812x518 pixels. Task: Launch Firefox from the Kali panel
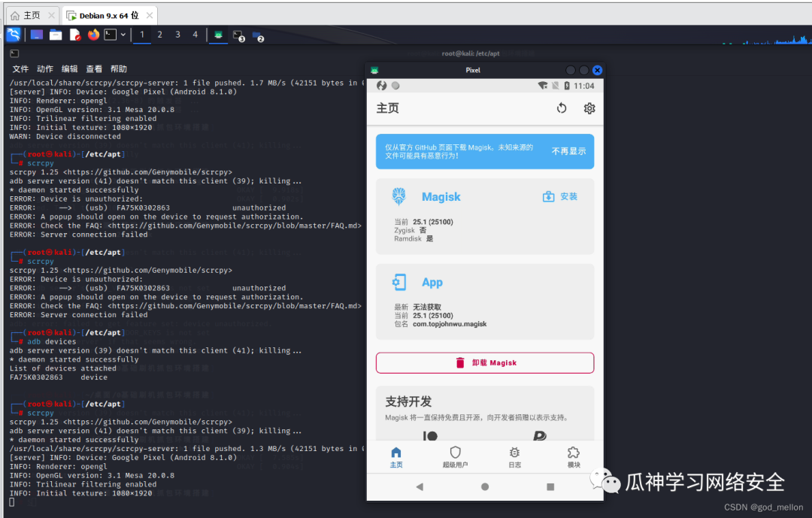(x=93, y=35)
